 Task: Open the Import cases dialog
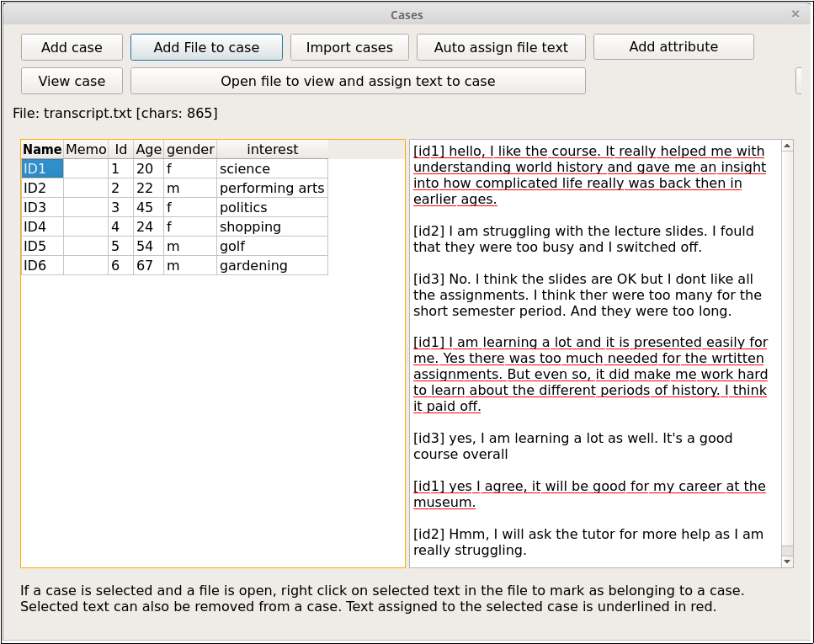(x=349, y=48)
